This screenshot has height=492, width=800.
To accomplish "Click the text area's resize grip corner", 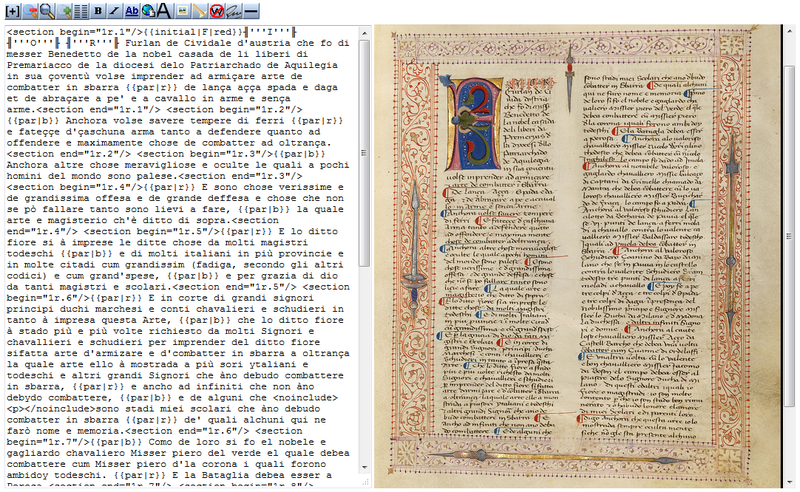I will pyautogui.click(x=365, y=482).
